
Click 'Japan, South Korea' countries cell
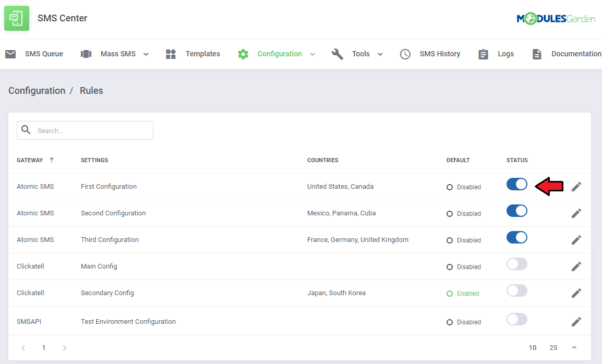336,293
